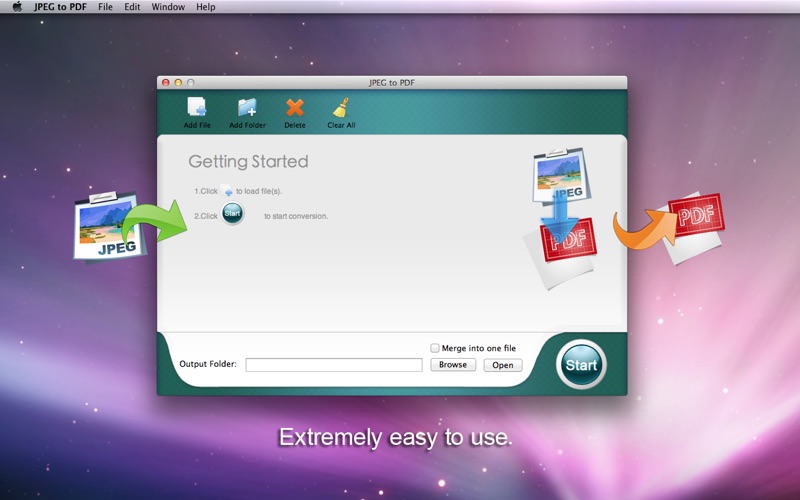Minimize the JPEG to PDF window
Screen dimensions: 800x500
pyautogui.click(x=178, y=82)
